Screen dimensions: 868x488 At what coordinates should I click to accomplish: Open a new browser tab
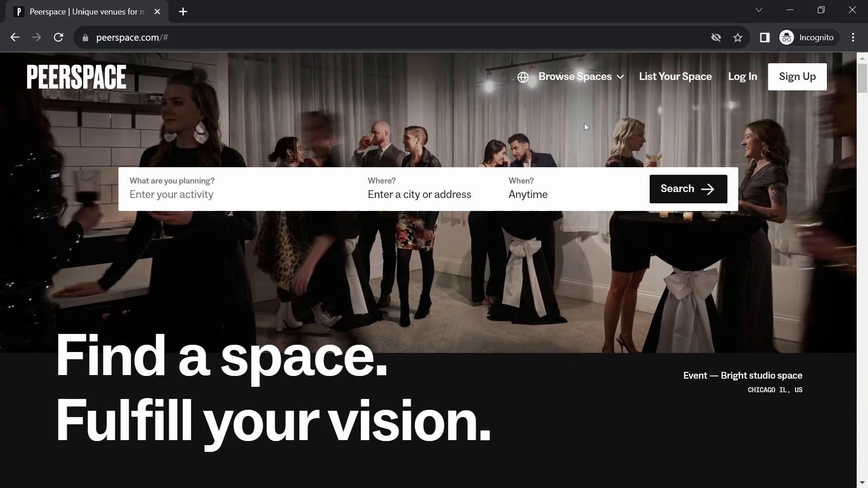(x=183, y=12)
